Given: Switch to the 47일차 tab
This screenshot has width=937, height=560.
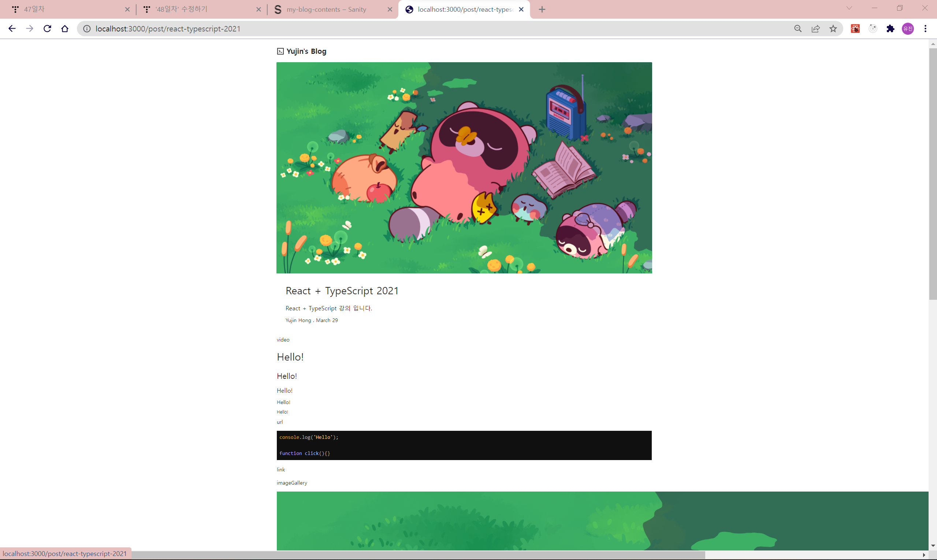Looking at the screenshot, I should coord(68,10).
